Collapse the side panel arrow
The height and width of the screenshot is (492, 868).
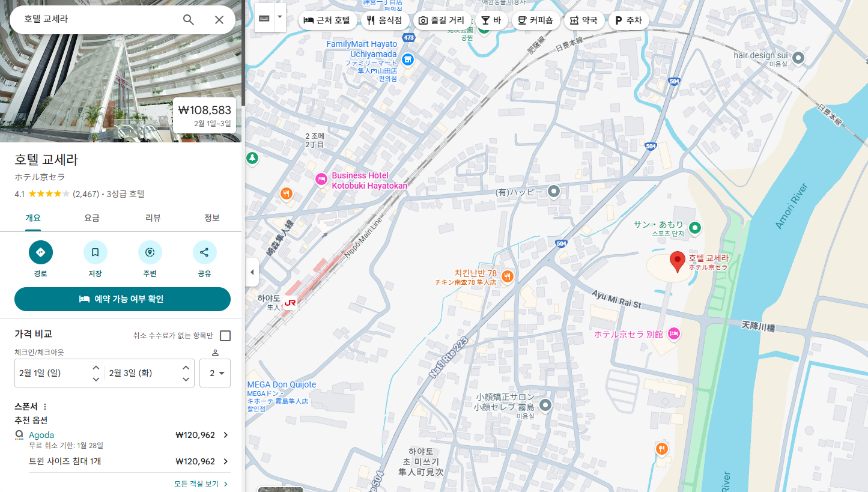pos(252,272)
